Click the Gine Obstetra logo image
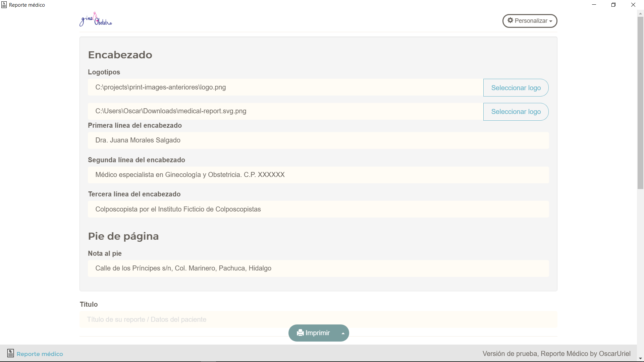 pyautogui.click(x=96, y=20)
